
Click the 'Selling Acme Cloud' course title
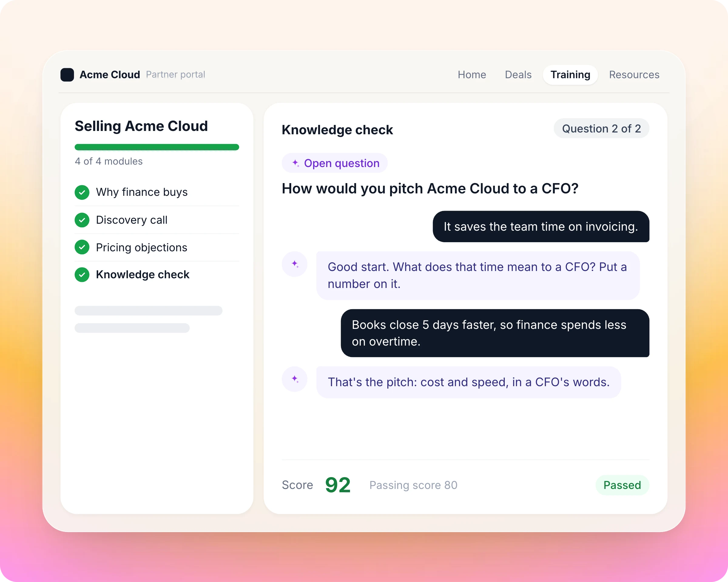pos(141,126)
